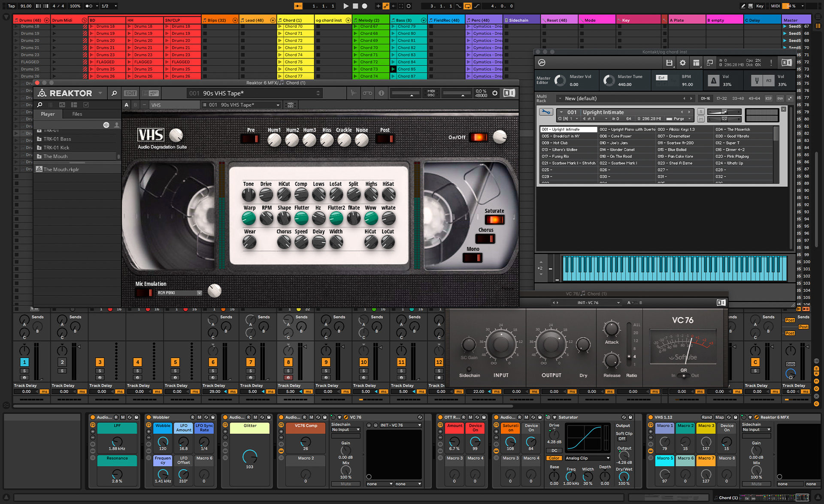Image resolution: width=824 pixels, height=504 pixels.
Task: Switch to the Files tab in Reaktor
Action: click(77, 114)
